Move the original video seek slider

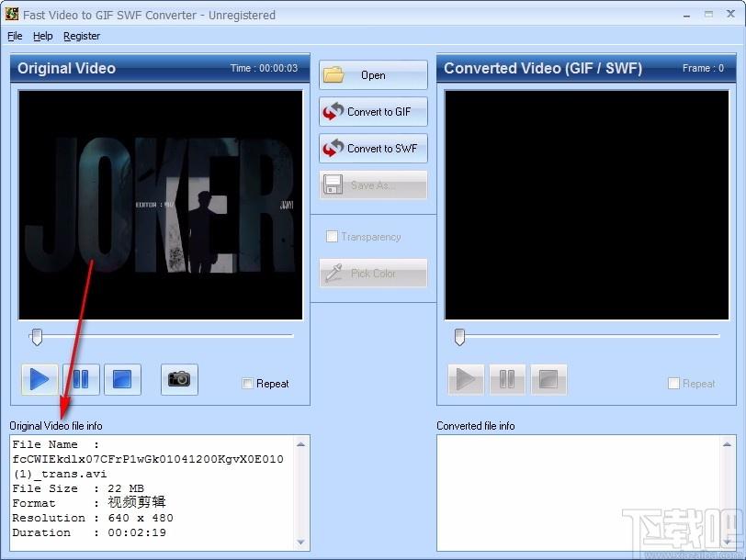37,337
